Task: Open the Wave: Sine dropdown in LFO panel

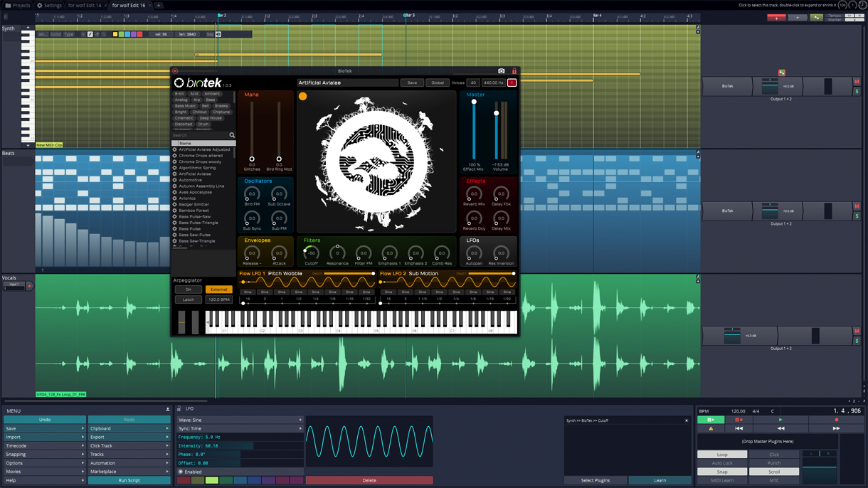Action: coord(240,420)
